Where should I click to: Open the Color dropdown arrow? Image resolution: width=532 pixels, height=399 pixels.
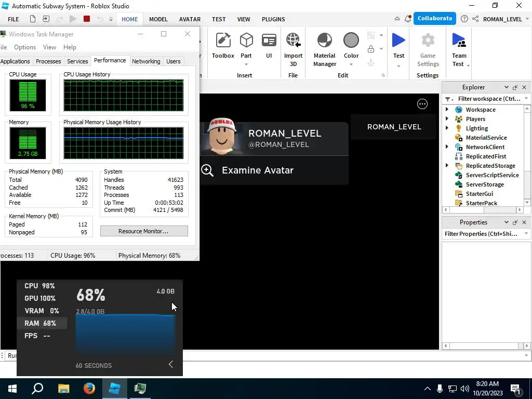point(351,64)
